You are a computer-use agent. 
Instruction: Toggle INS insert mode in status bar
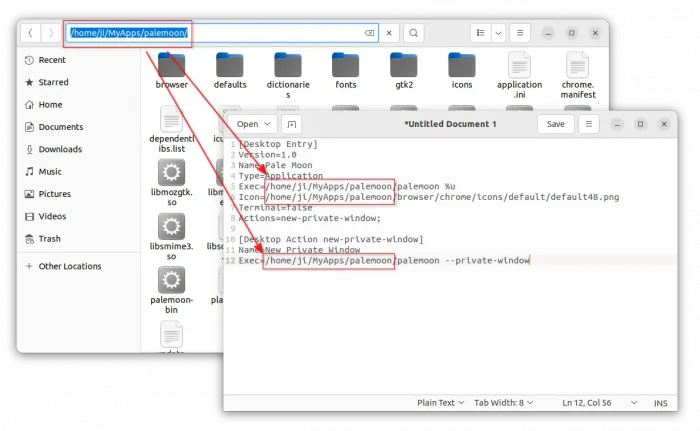click(660, 402)
